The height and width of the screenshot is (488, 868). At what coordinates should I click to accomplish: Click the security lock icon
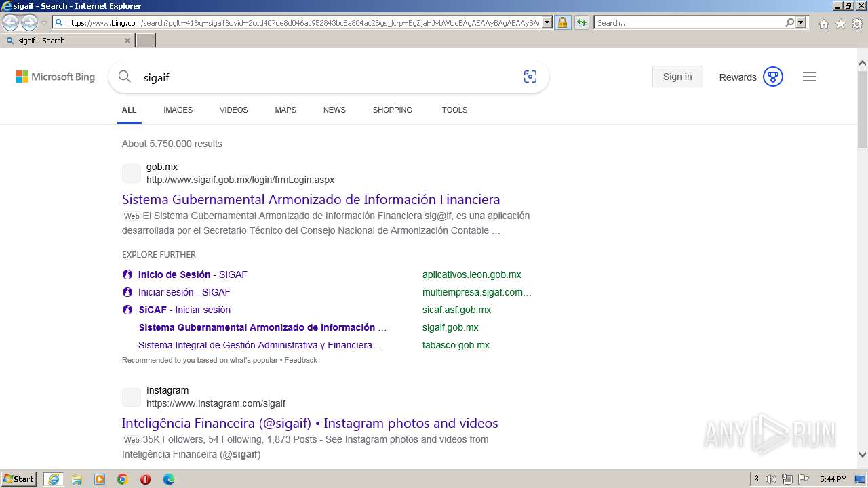(562, 22)
